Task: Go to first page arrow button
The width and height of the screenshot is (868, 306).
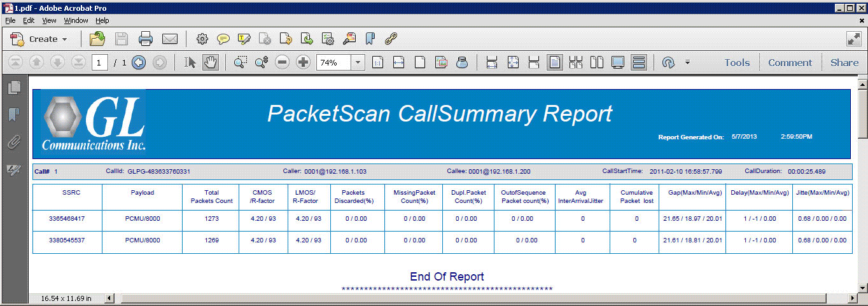Action: pyautogui.click(x=17, y=62)
